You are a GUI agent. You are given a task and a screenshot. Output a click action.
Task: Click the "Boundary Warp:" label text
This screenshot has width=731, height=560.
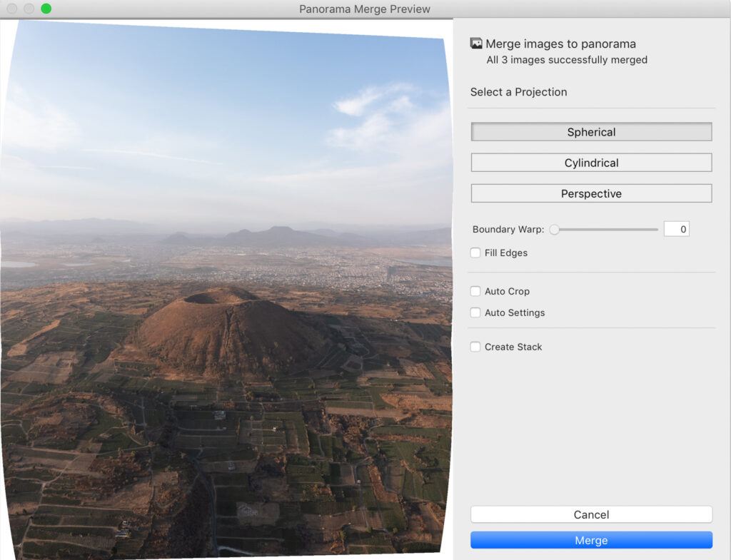coord(508,230)
